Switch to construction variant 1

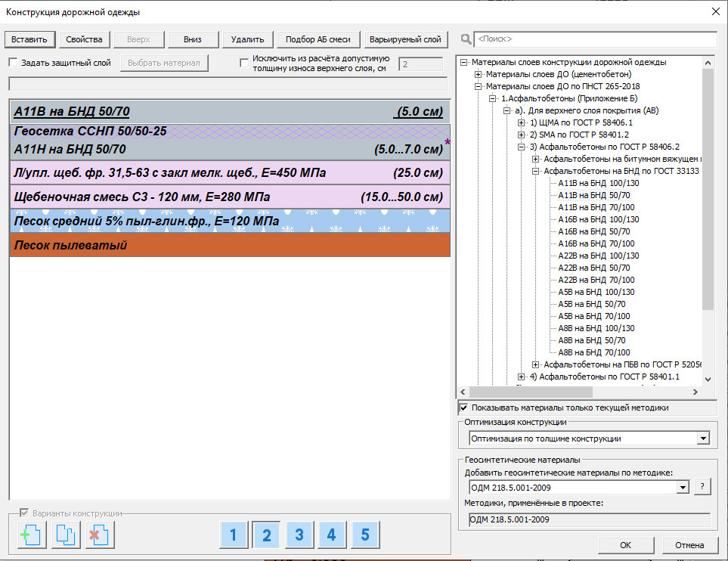click(x=234, y=535)
